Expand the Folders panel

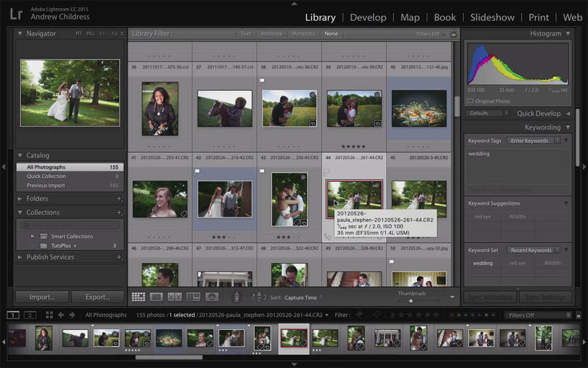tap(20, 199)
